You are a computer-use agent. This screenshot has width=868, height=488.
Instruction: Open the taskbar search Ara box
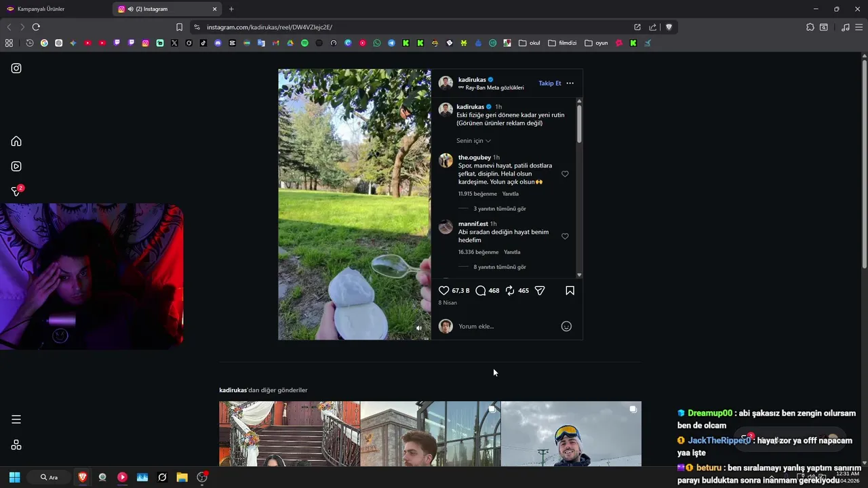49,477
